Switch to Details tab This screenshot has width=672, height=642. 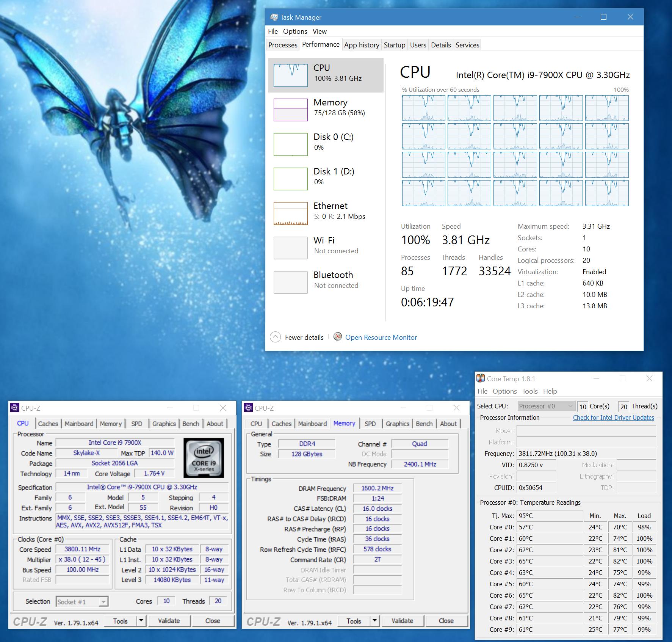coord(441,45)
